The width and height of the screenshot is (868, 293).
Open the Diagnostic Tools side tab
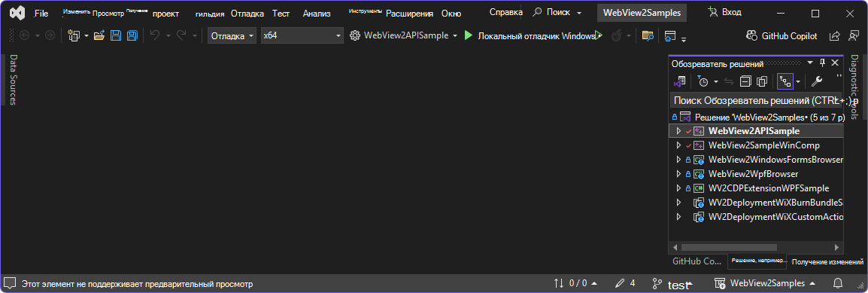coord(854,87)
